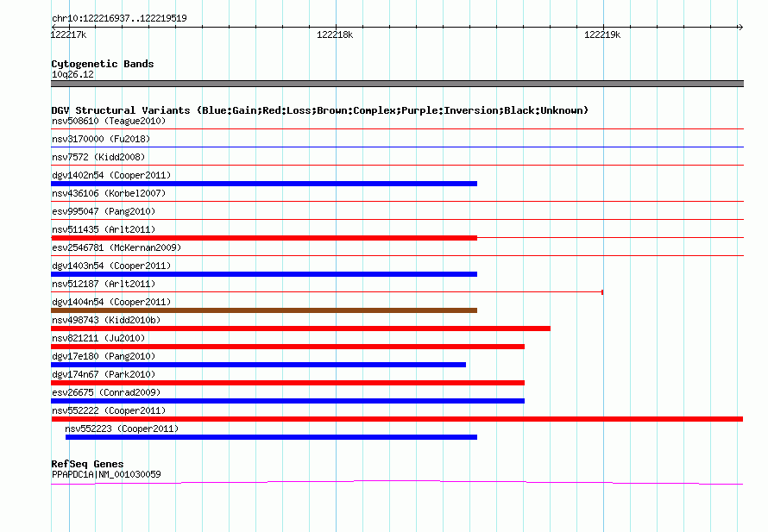768x532 pixels.
Task: Click the right arrow at ruler end
Action: 740,27
